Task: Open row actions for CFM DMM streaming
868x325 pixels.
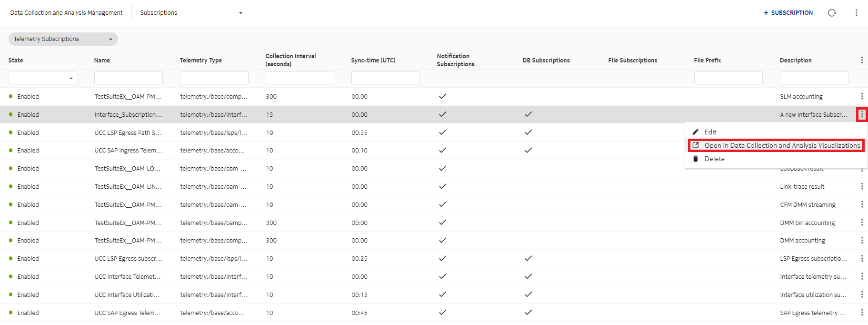Action: pos(861,204)
